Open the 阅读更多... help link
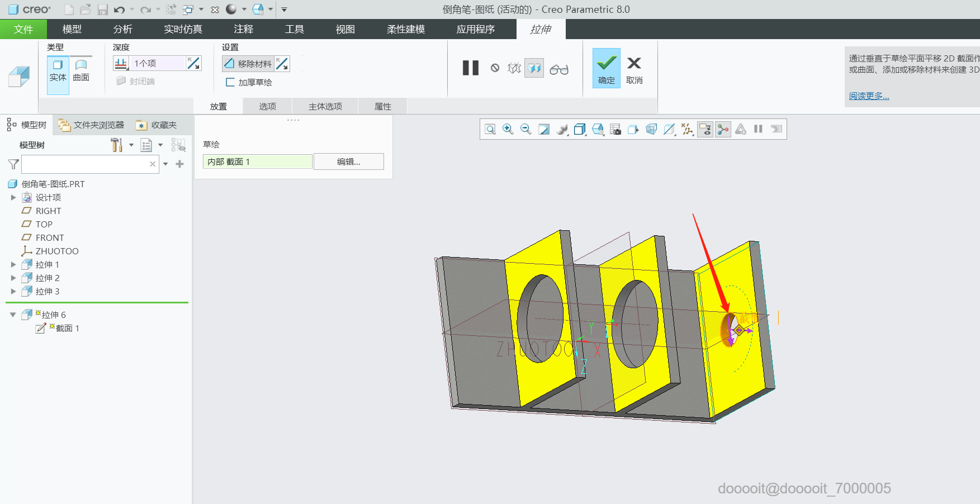This screenshot has height=504, width=980. click(869, 96)
